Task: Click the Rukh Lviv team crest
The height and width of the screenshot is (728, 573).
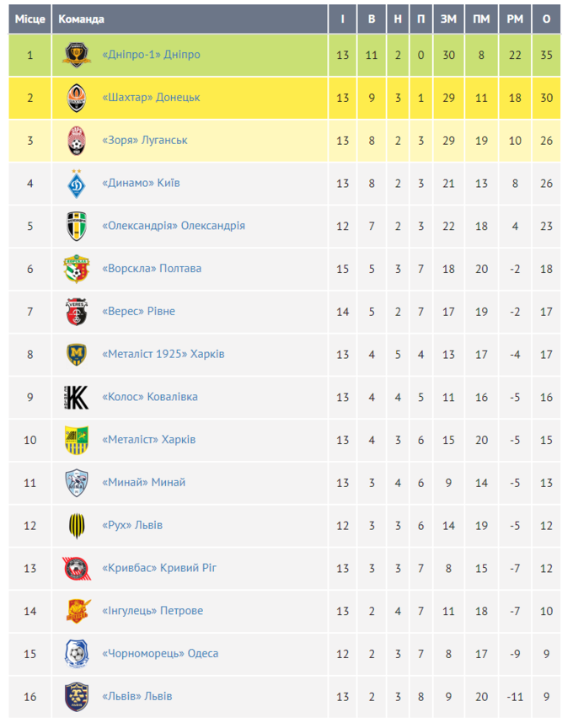Action: 77,526
